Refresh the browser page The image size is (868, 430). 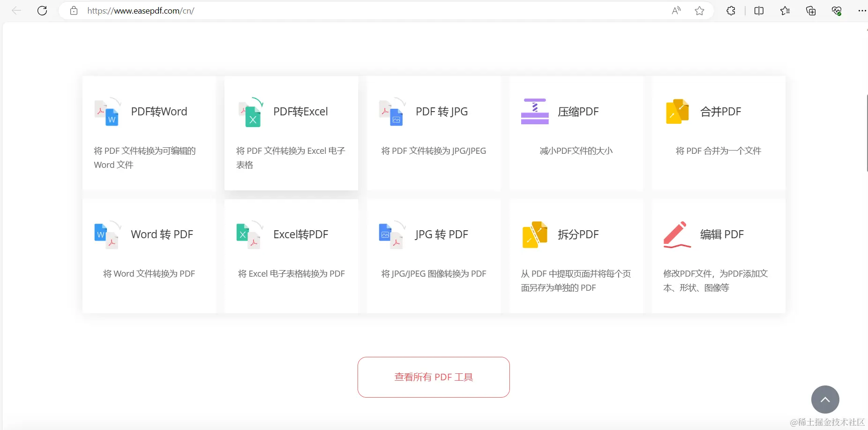(42, 11)
